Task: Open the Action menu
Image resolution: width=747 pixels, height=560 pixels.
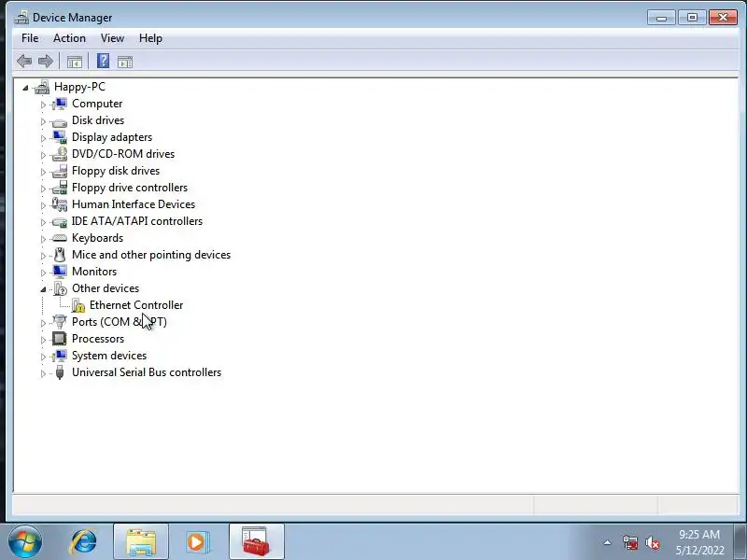Action: click(x=69, y=38)
